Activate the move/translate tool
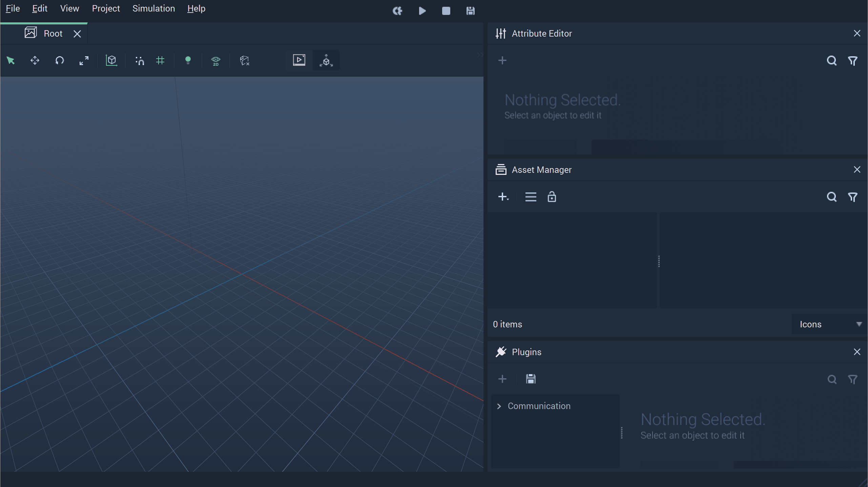Screen dimensions: 868x487 35,61
